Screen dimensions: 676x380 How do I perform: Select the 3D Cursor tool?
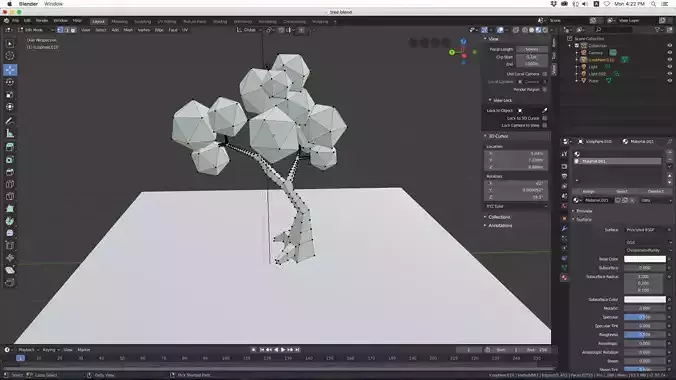coord(10,56)
